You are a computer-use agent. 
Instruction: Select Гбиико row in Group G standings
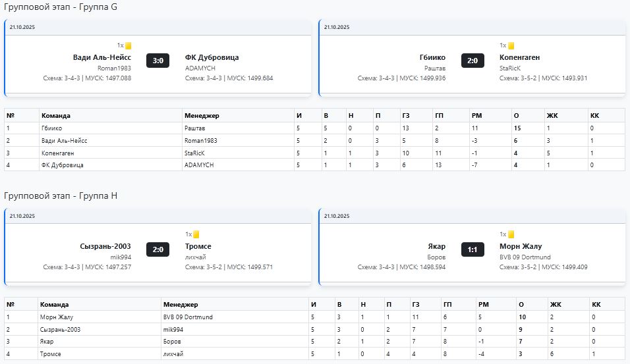pyautogui.click(x=51, y=128)
